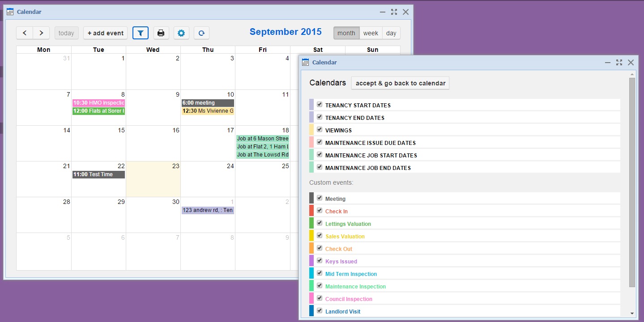Disable the Keys Issued checkbox
This screenshot has height=322, width=644.
point(320,261)
